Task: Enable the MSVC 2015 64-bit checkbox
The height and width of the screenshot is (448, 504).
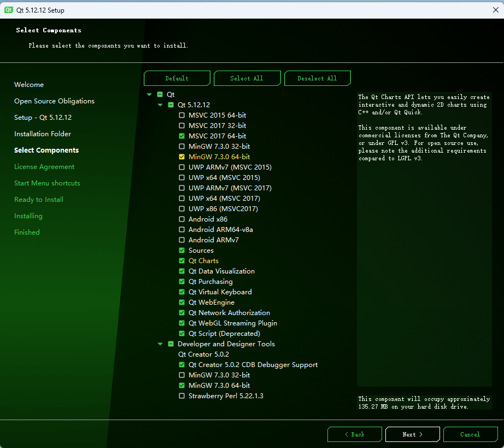Action: [x=182, y=115]
